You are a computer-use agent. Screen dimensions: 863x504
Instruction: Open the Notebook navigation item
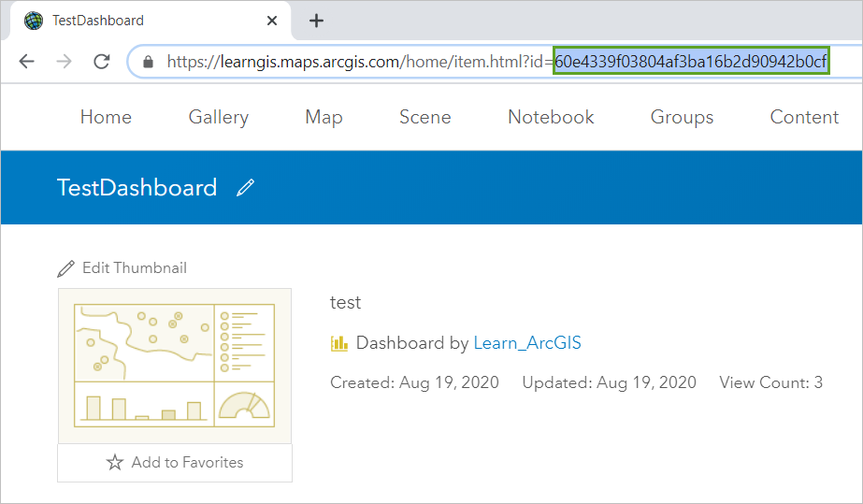pyautogui.click(x=551, y=117)
